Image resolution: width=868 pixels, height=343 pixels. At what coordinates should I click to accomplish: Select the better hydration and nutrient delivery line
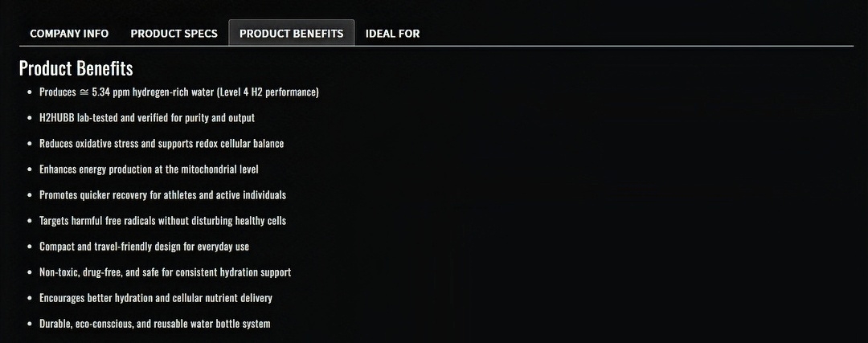coord(156,298)
